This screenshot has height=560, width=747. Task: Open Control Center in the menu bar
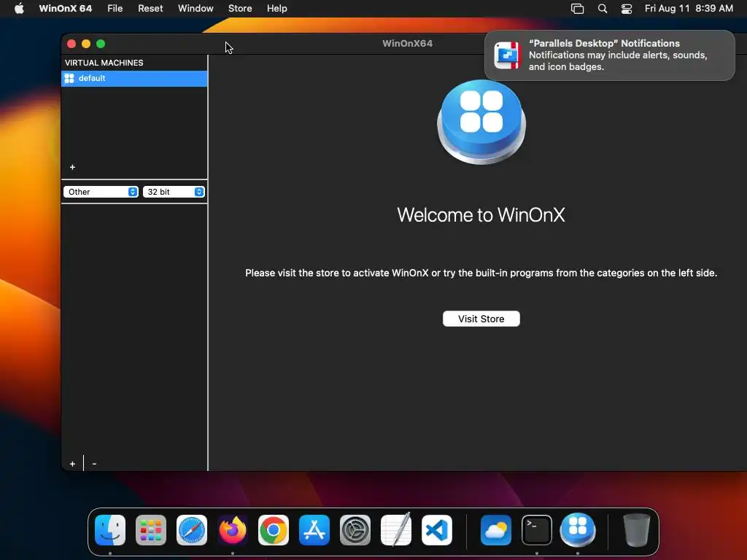point(627,9)
